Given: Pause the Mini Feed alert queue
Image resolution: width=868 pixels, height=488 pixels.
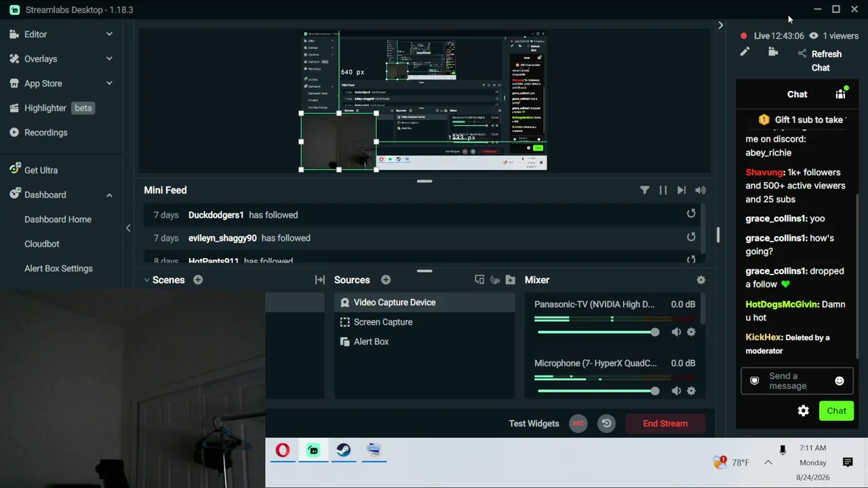Looking at the screenshot, I should click(x=663, y=190).
